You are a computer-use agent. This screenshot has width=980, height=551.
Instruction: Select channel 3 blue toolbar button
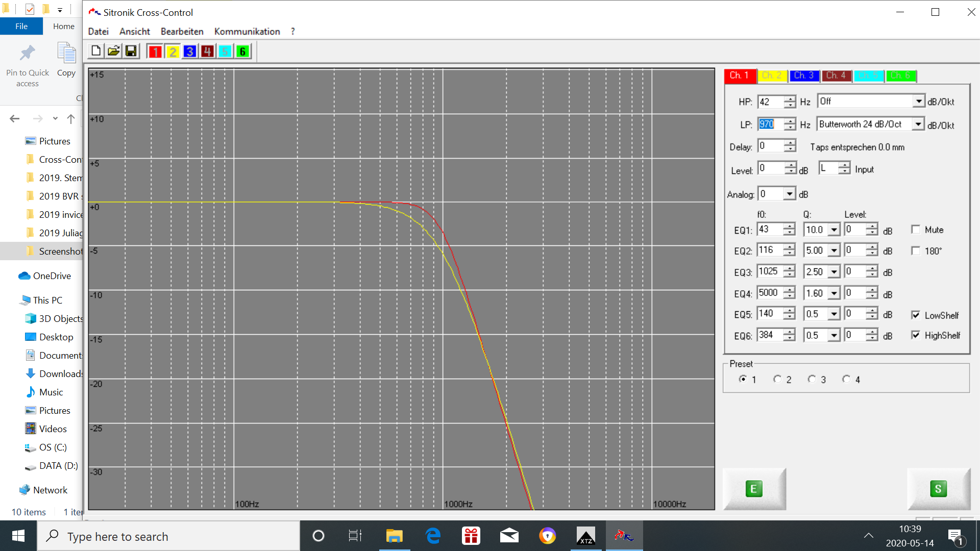tap(190, 52)
